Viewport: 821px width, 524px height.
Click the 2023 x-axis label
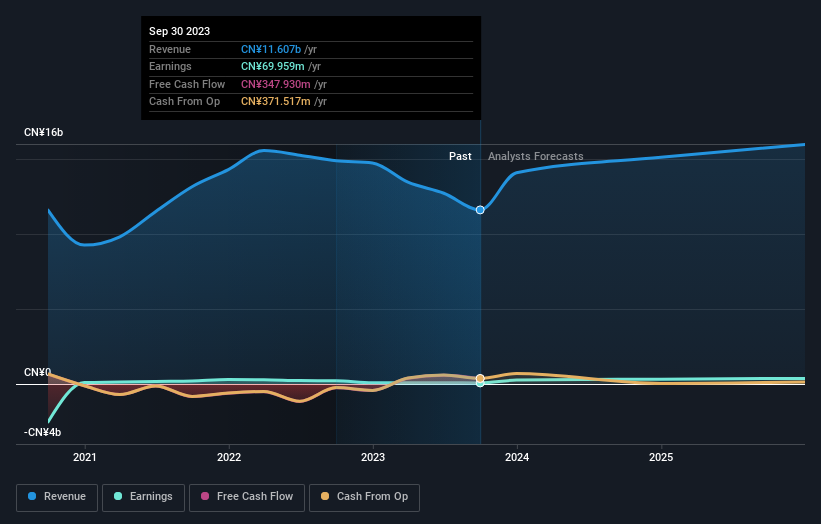[373, 457]
